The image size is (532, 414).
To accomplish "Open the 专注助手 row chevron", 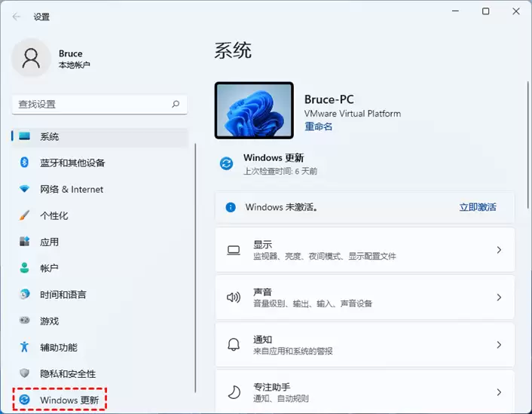I will point(499,392).
